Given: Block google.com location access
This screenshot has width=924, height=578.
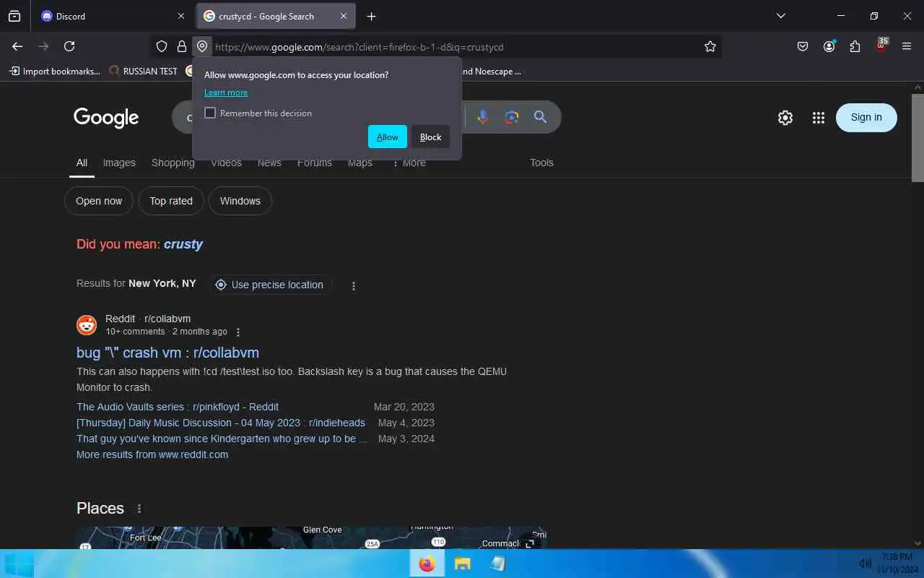Looking at the screenshot, I should (431, 137).
